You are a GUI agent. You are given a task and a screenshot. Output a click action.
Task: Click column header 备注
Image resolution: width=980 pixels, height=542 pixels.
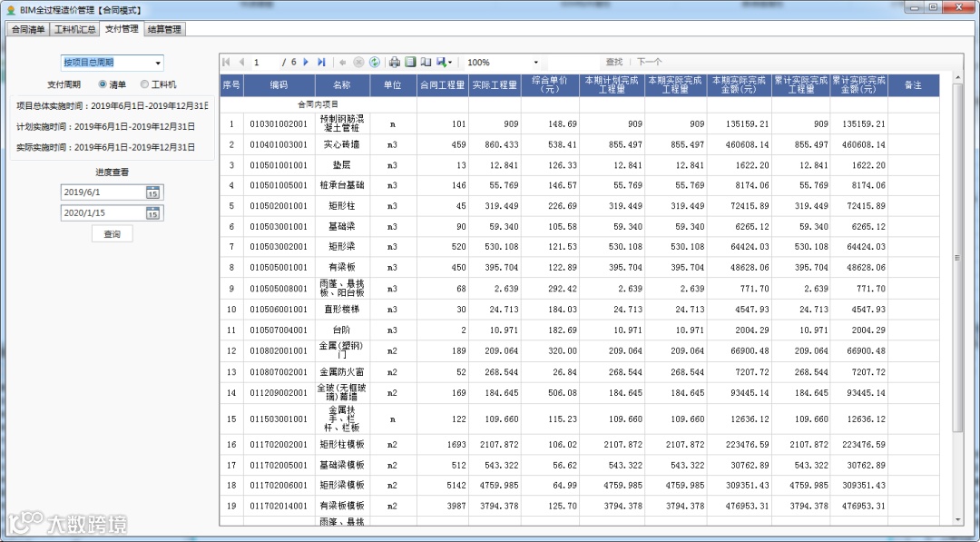click(913, 85)
